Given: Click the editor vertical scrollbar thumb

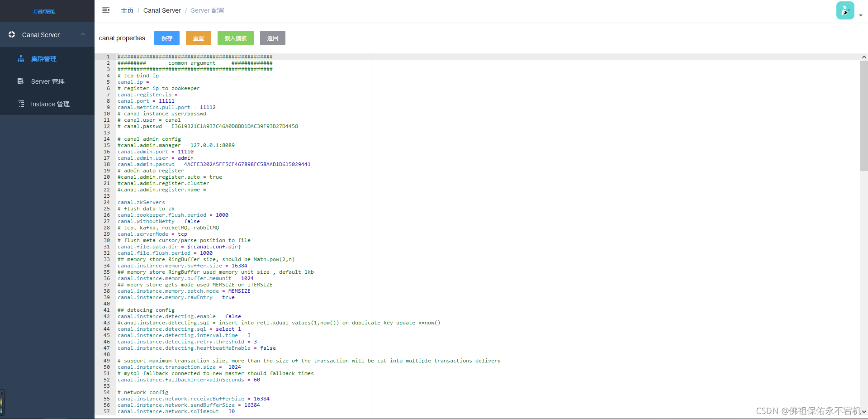Looking at the screenshot, I should pyautogui.click(x=864, y=116).
